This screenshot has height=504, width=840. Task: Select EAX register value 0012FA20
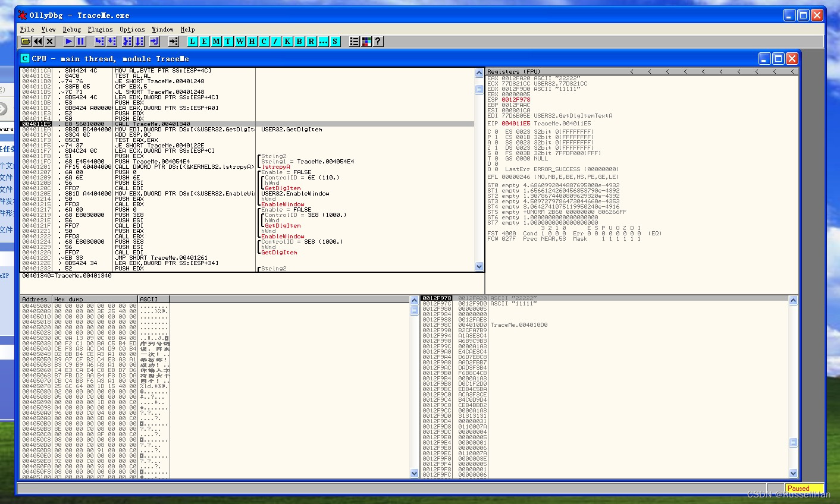coord(516,78)
